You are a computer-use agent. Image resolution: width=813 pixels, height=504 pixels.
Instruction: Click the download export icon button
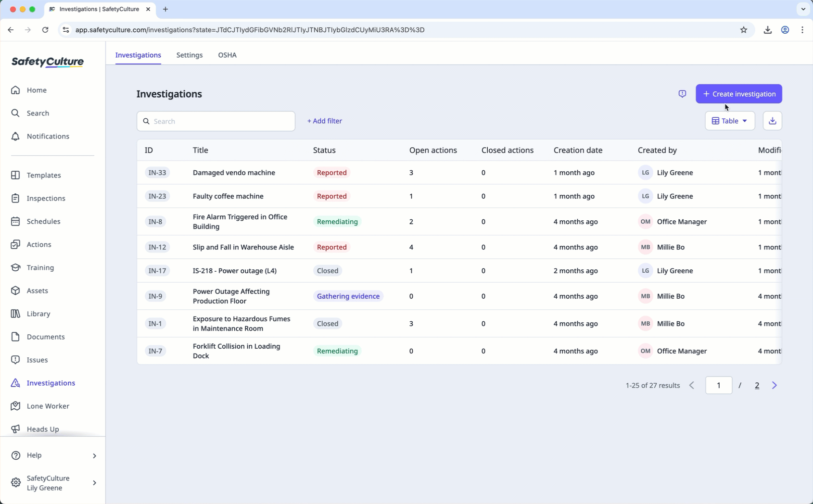click(x=772, y=121)
